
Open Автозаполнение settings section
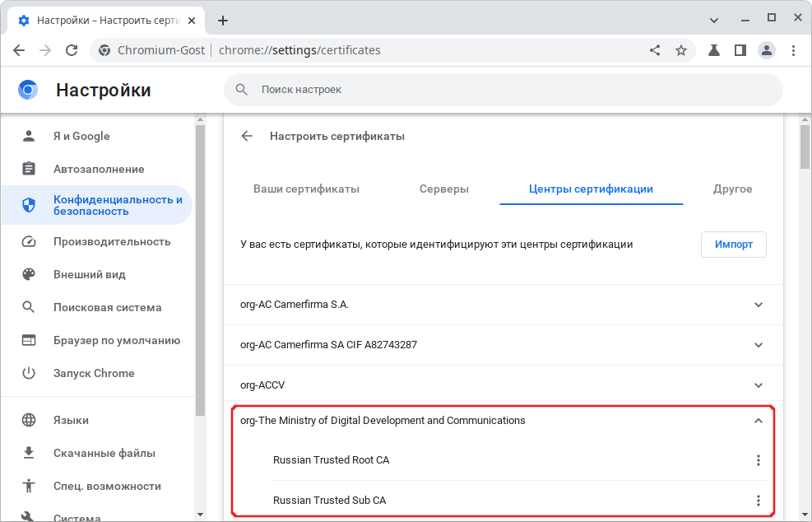[x=97, y=169]
